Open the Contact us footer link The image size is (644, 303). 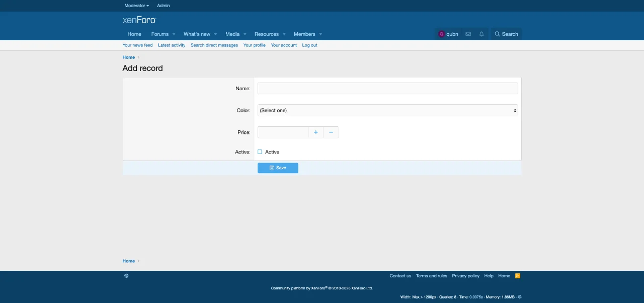click(x=400, y=276)
